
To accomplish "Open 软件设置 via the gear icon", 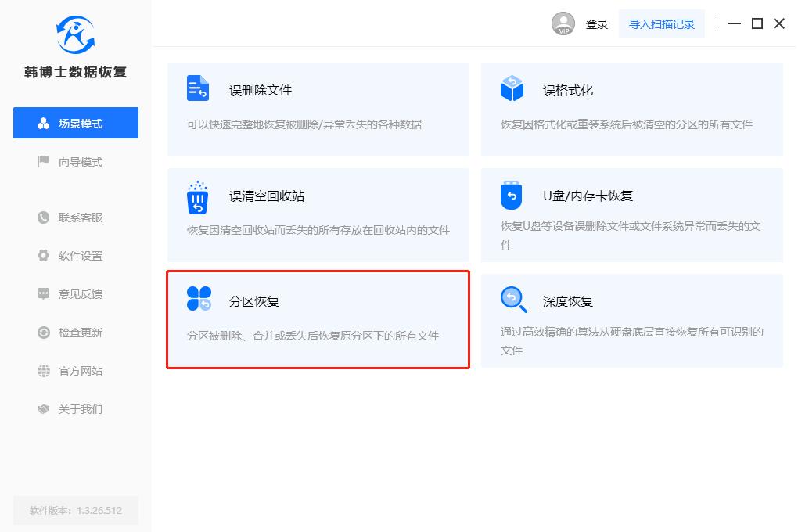I will pos(45,255).
